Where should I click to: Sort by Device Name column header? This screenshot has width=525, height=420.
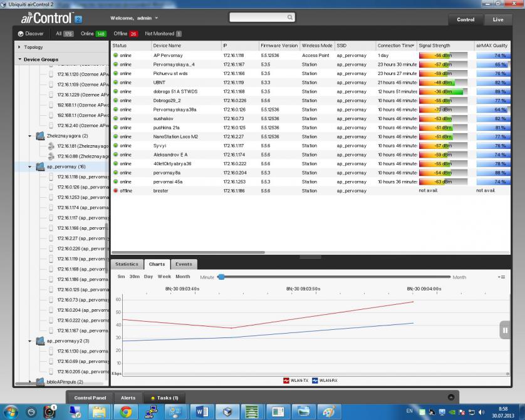185,46
